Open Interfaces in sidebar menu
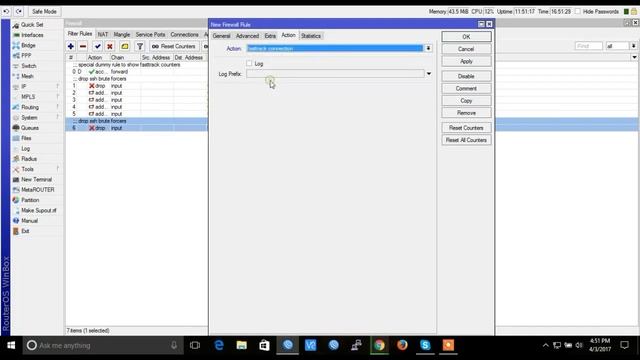Screen dimensions: 640x360 coord(32,35)
